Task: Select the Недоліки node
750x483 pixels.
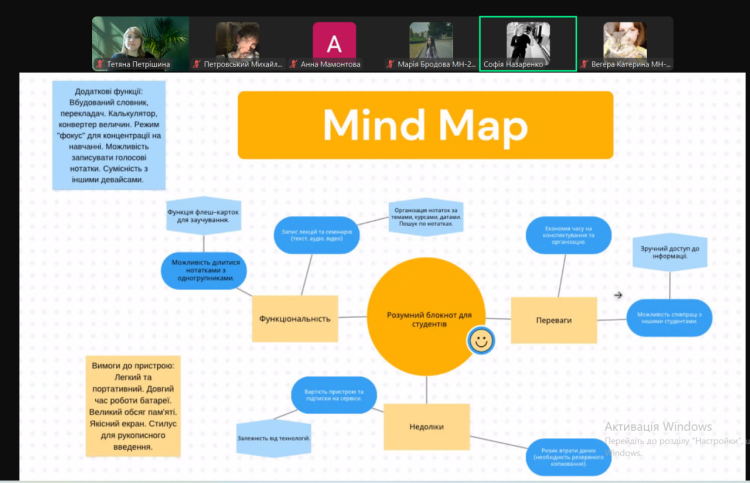Action: 426,426
